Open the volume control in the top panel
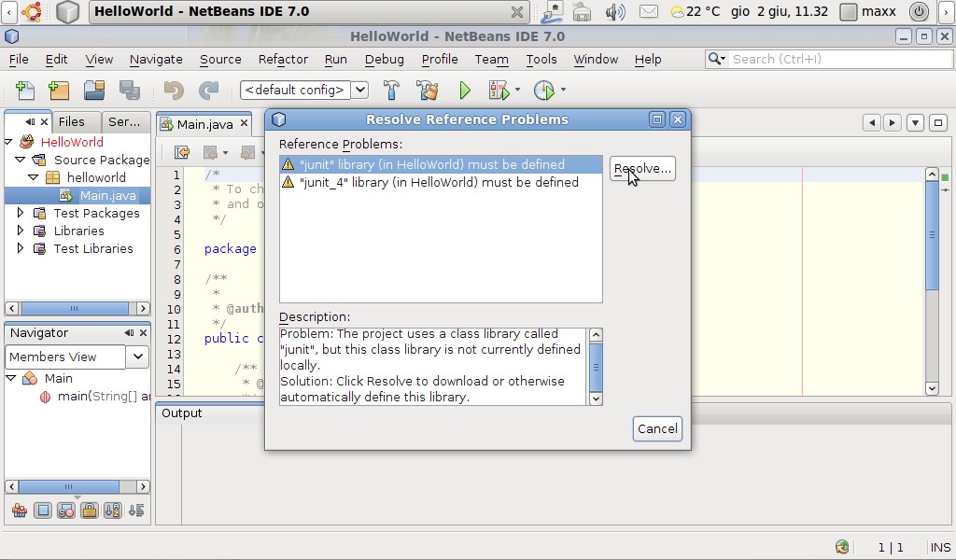This screenshot has height=560, width=956. click(x=615, y=11)
